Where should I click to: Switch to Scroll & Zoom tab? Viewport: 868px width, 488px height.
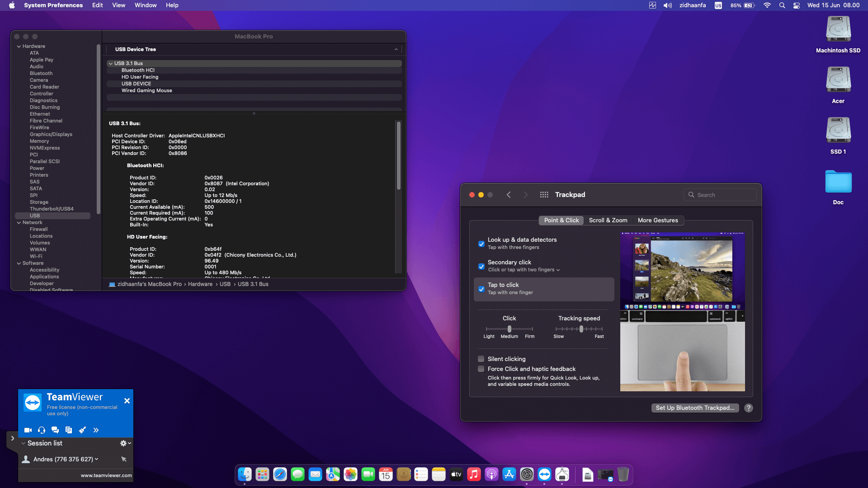pos(608,221)
